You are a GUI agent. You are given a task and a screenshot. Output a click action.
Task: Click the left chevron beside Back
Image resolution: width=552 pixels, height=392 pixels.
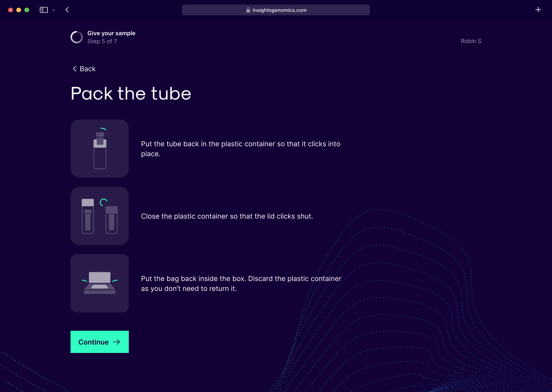[75, 69]
